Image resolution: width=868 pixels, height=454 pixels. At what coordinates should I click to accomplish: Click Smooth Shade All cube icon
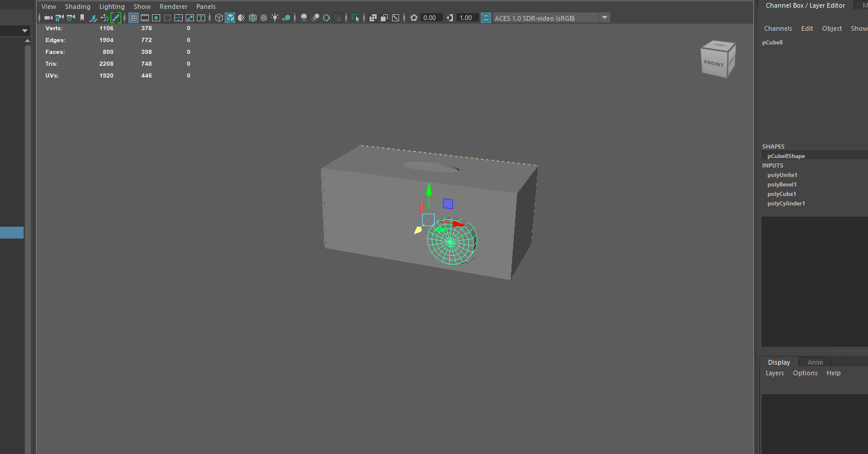230,18
